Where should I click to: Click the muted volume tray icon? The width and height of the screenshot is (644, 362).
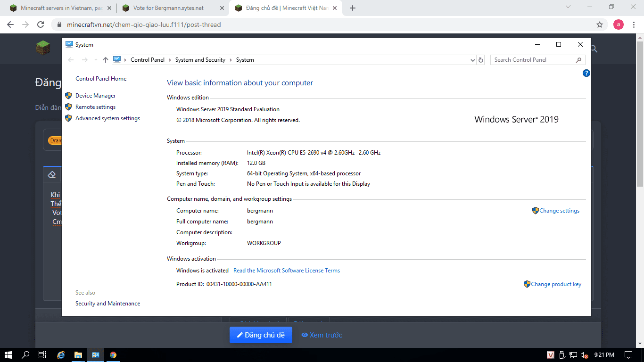pos(585,355)
